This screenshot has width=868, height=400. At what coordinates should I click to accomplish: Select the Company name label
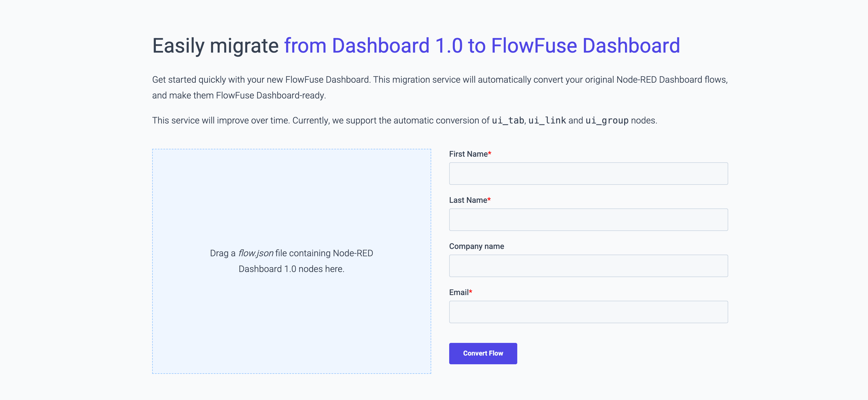pyautogui.click(x=476, y=246)
